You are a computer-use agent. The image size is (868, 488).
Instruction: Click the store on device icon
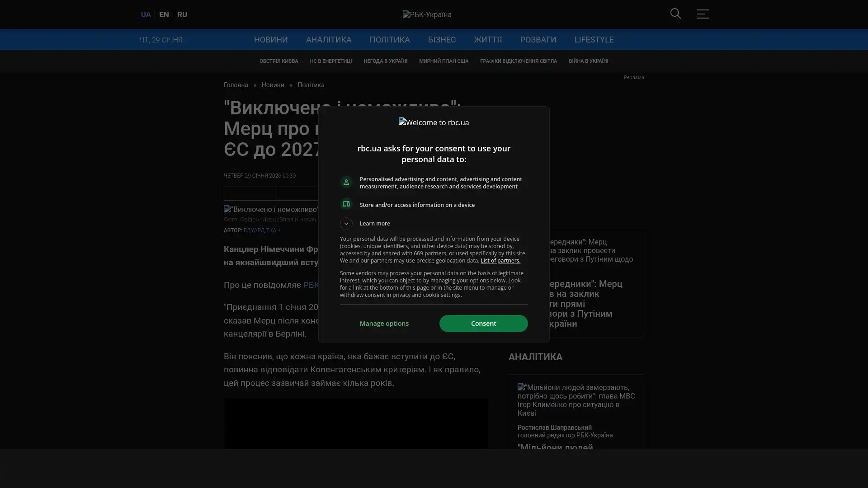(346, 204)
